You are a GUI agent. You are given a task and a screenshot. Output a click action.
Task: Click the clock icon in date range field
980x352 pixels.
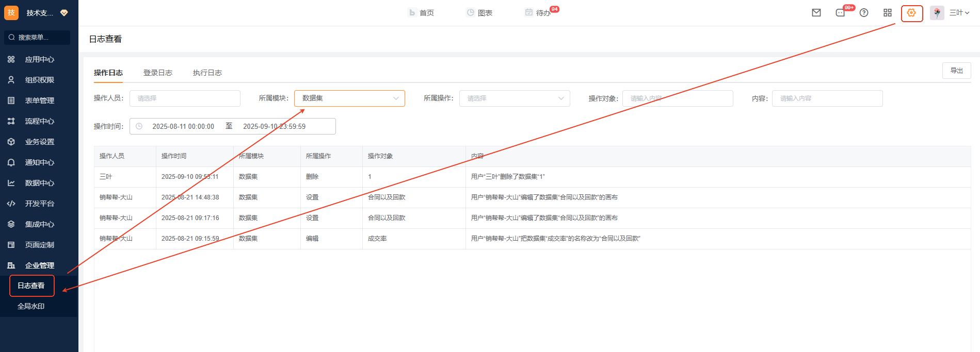pos(139,126)
